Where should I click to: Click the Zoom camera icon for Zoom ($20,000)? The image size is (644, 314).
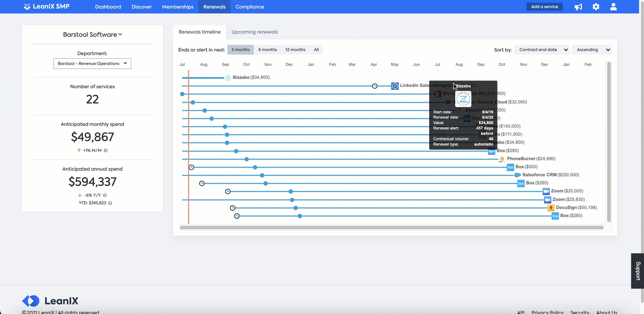coord(546,191)
